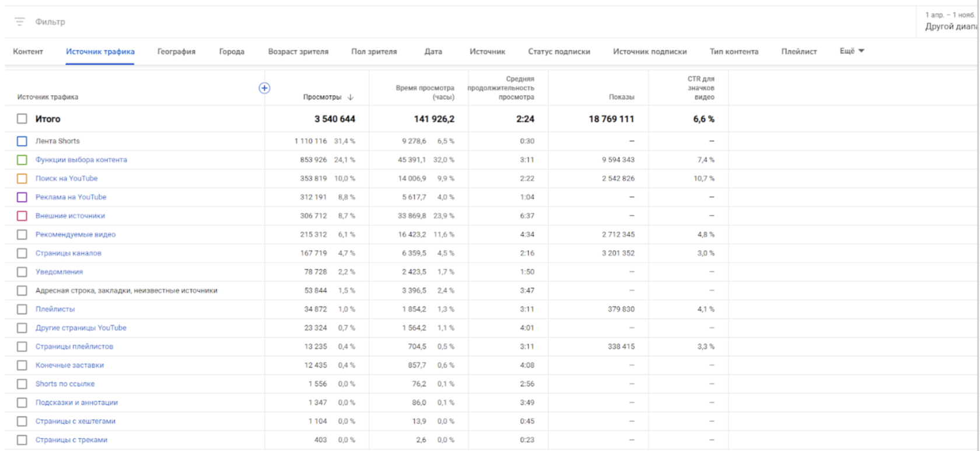Toggle the Внешние источники checkbox
980x451 pixels.
pos(22,216)
